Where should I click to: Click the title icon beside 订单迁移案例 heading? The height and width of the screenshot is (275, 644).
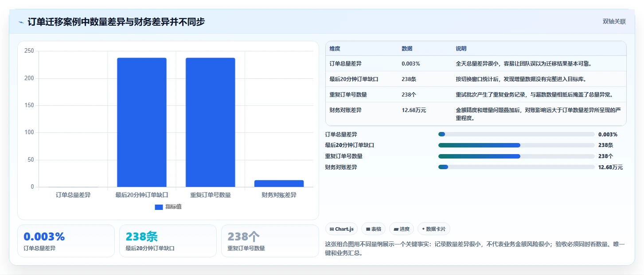click(x=21, y=22)
